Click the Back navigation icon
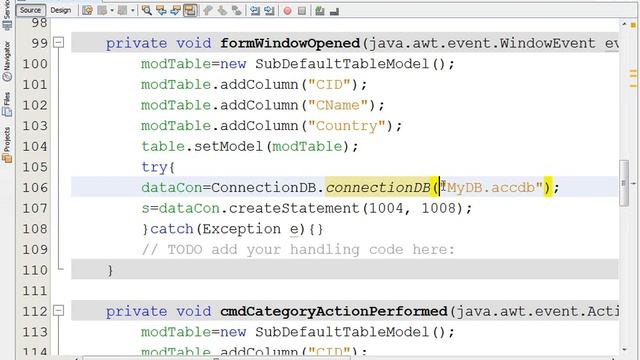This screenshot has height=360, width=640. coord(102,11)
